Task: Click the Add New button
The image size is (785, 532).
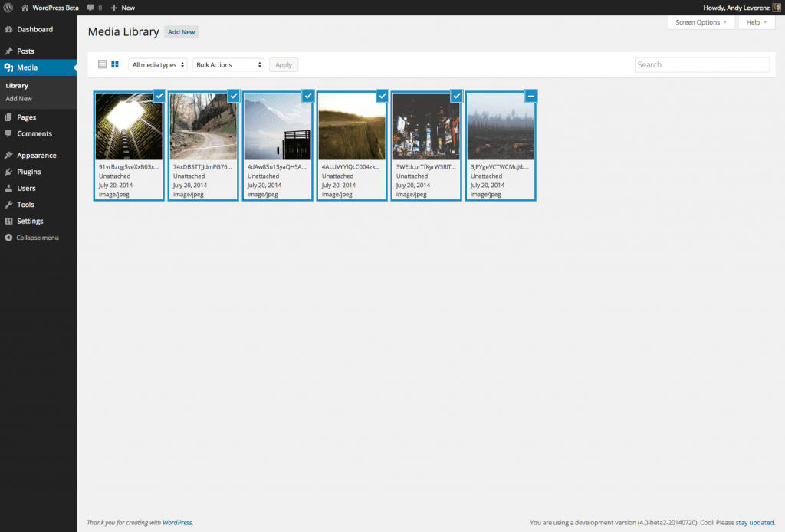Action: click(181, 31)
